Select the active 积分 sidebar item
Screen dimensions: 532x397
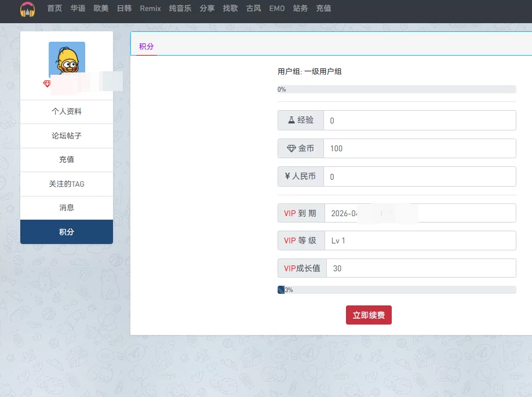[67, 232]
